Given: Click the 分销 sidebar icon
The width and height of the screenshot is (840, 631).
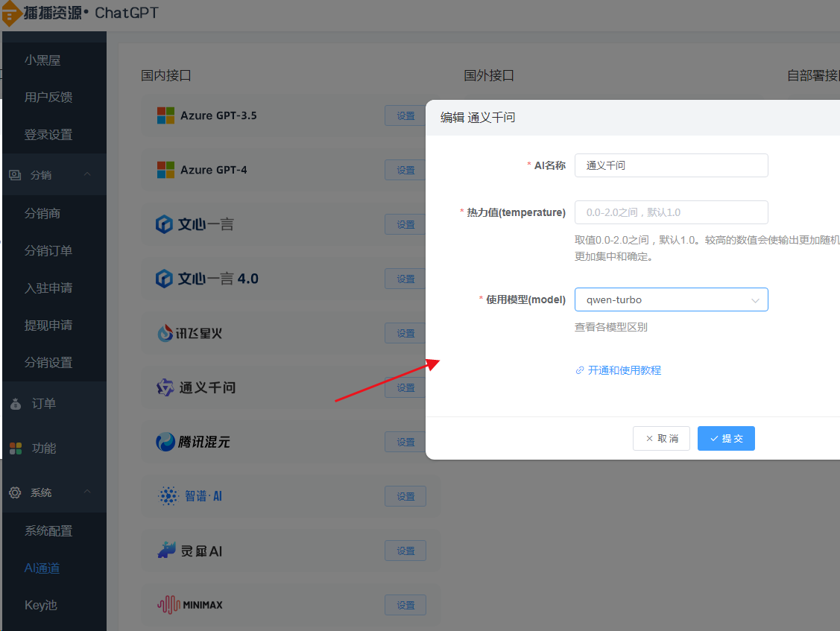Looking at the screenshot, I should 15,175.
